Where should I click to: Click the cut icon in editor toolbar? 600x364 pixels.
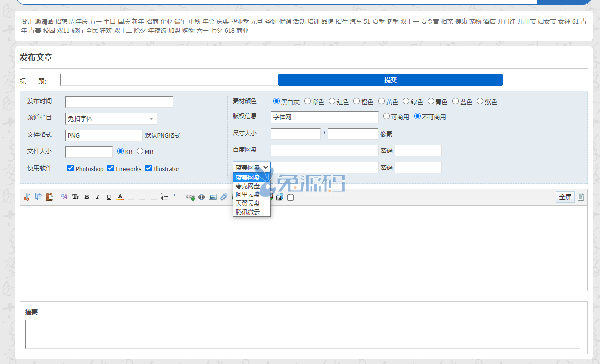26,197
